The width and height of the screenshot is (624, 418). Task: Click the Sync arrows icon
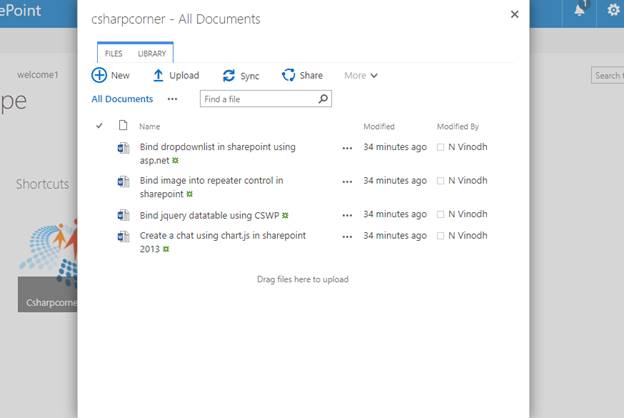(229, 75)
